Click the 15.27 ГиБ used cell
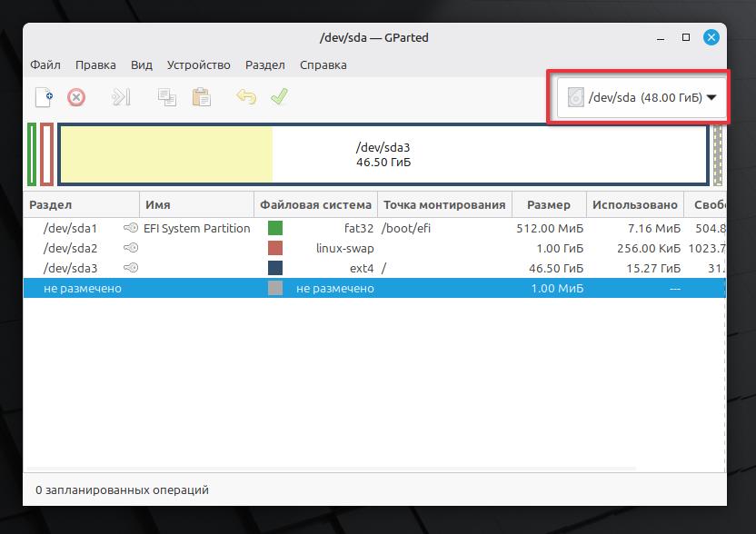Image resolution: width=756 pixels, height=534 pixels. 653,268
